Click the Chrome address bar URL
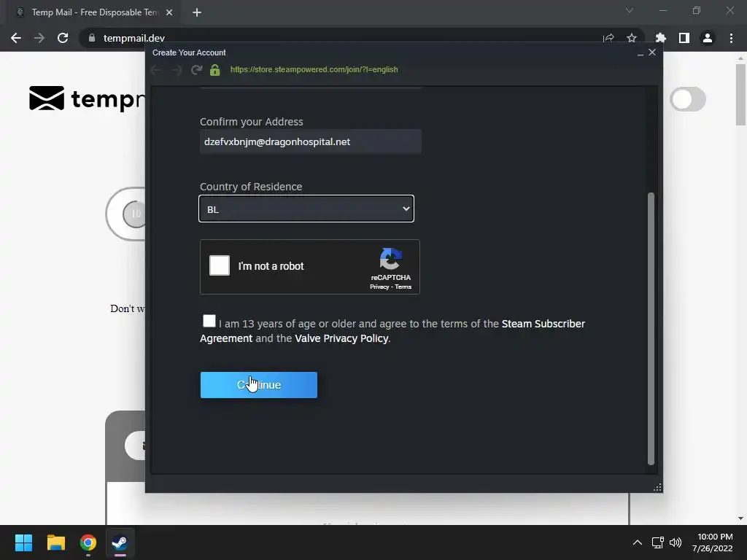 click(x=134, y=38)
